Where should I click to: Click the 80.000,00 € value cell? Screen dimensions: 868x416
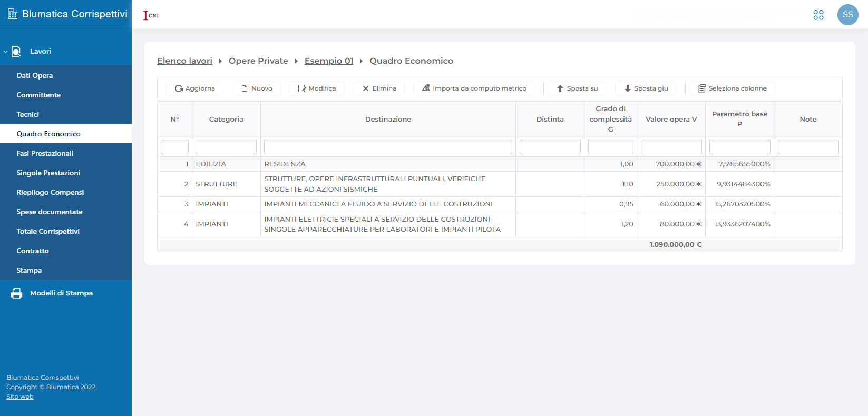671,224
